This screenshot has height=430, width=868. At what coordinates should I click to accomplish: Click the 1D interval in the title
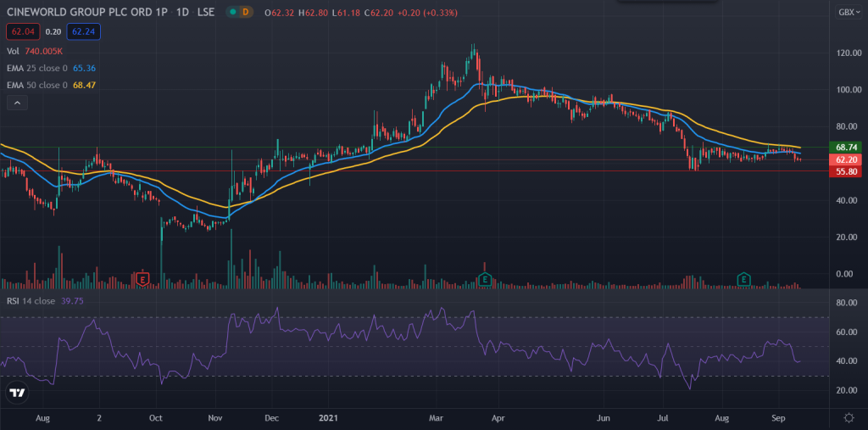pyautogui.click(x=184, y=12)
